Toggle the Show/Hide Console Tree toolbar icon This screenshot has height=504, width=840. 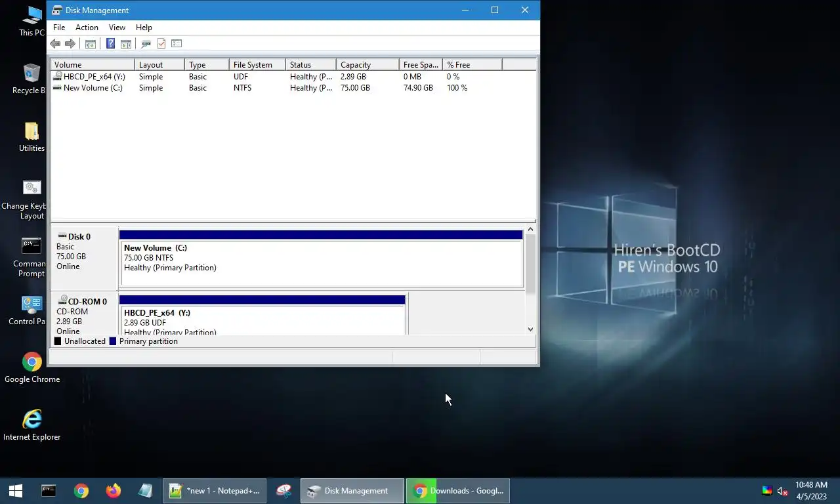(x=91, y=43)
